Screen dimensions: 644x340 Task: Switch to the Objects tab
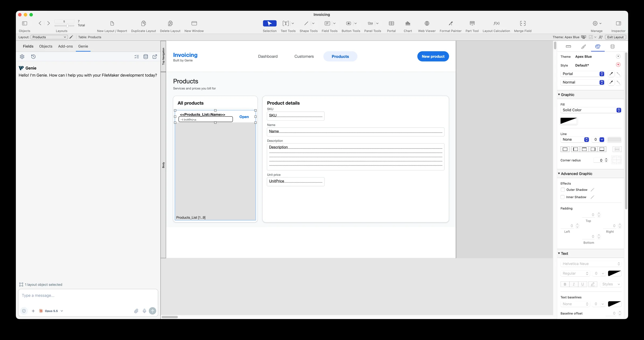click(46, 46)
